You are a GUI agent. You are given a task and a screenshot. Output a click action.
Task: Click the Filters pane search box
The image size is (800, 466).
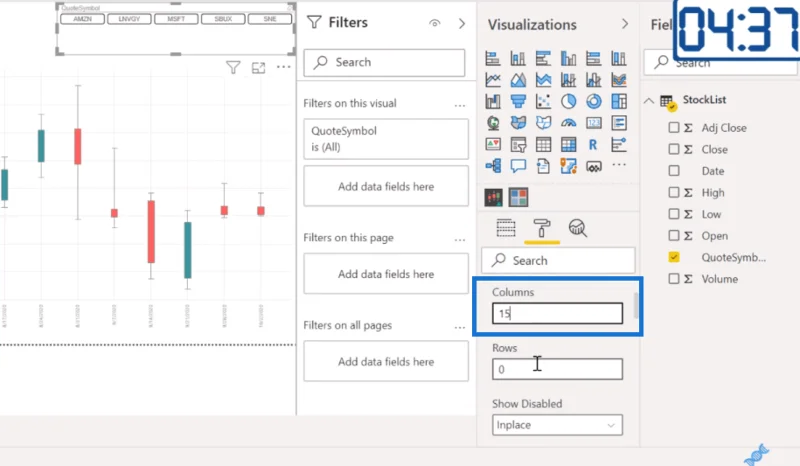pyautogui.click(x=384, y=62)
